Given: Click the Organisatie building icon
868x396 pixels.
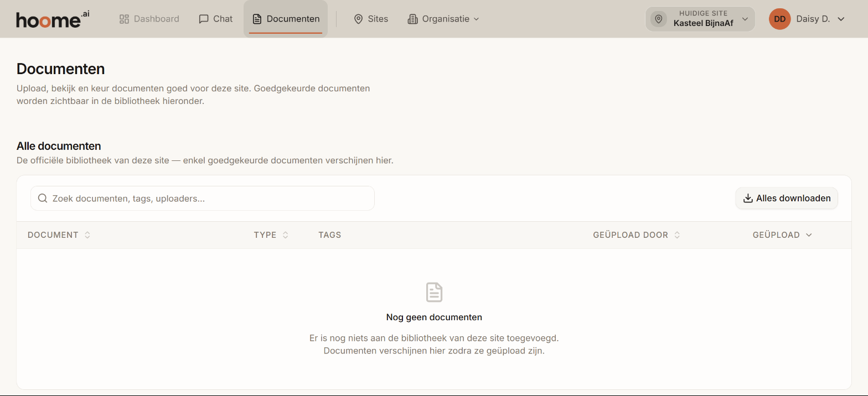Looking at the screenshot, I should (x=412, y=19).
